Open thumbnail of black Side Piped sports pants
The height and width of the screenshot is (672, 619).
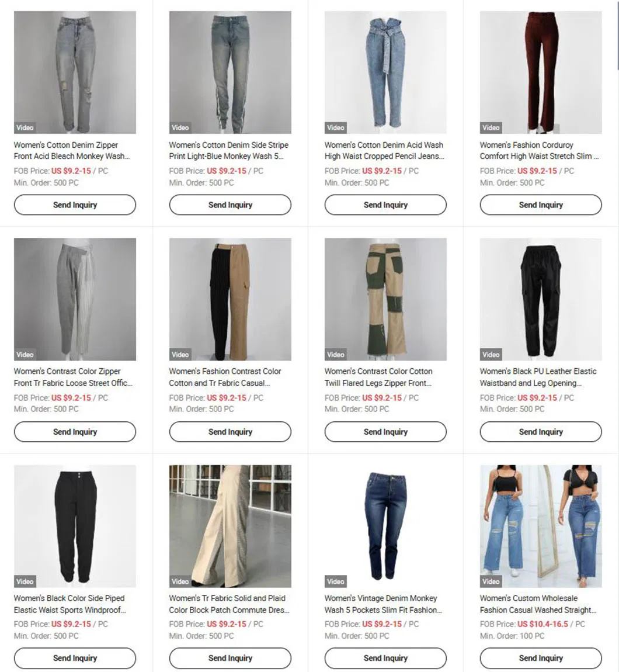tap(75, 526)
